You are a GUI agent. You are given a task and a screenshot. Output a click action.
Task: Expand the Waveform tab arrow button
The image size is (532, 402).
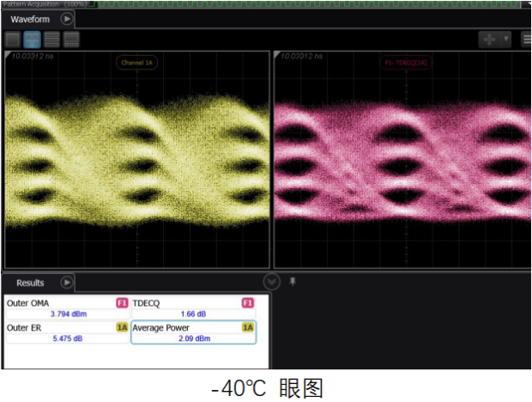pyautogui.click(x=67, y=18)
